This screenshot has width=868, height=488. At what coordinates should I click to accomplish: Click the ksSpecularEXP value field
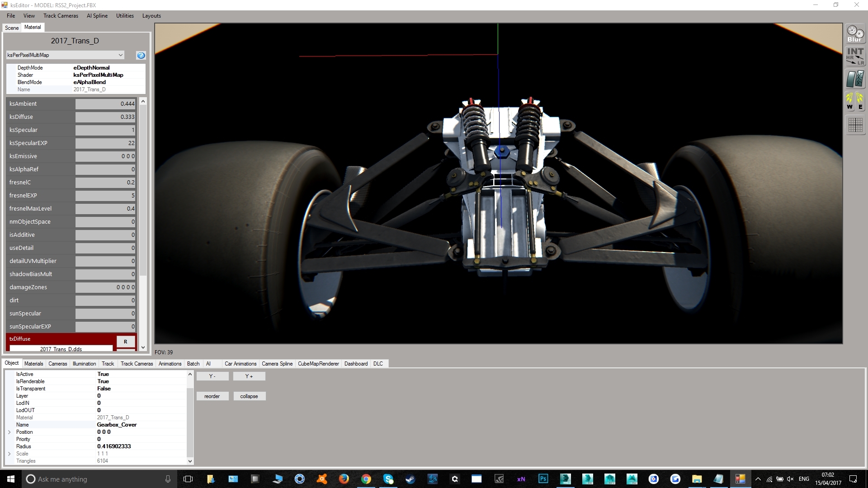pos(105,143)
